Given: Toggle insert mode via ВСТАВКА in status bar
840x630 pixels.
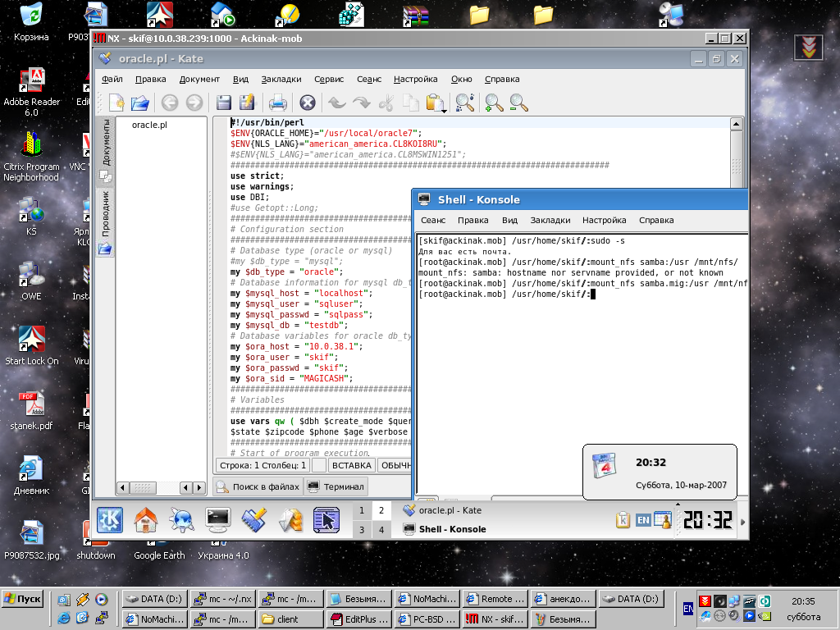Looking at the screenshot, I should [351, 465].
